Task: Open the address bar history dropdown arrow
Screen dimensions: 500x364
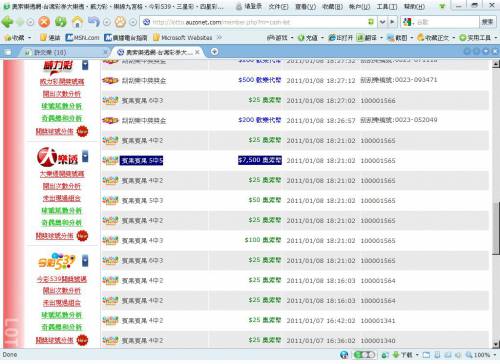Action: click(x=382, y=22)
